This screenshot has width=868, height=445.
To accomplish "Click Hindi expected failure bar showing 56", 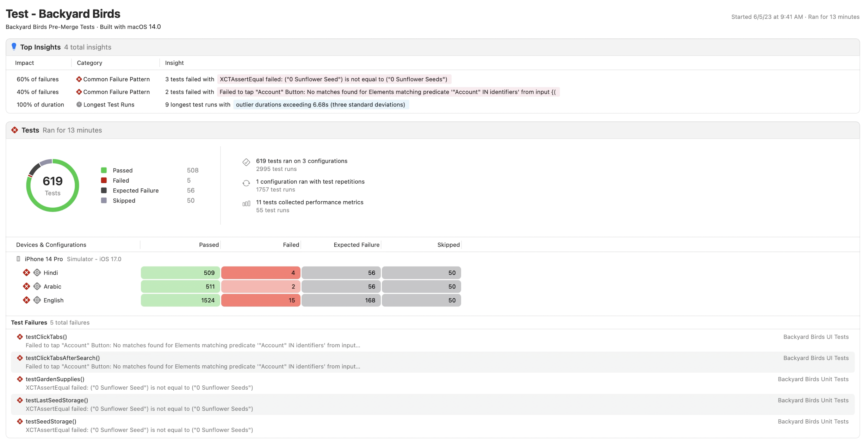I will [341, 273].
